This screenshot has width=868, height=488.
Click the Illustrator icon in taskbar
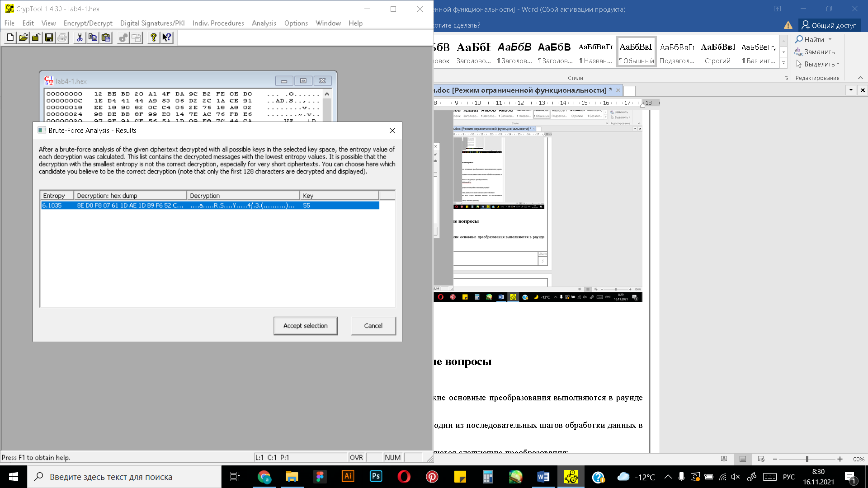pos(348,477)
